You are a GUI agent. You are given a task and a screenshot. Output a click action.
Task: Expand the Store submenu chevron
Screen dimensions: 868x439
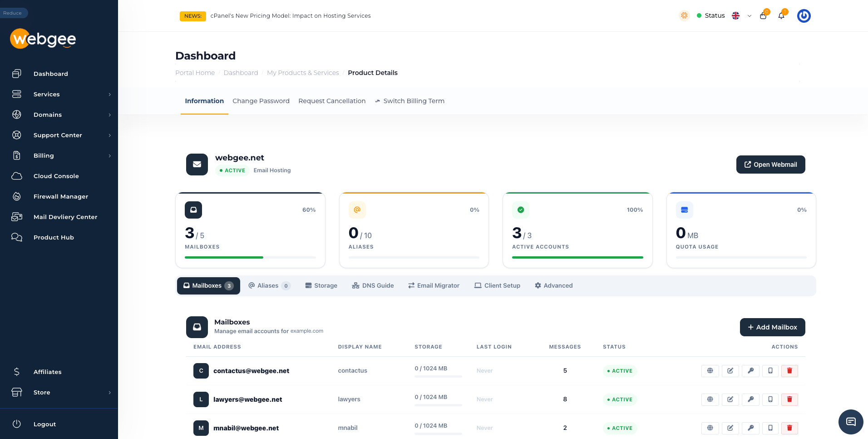pos(109,393)
